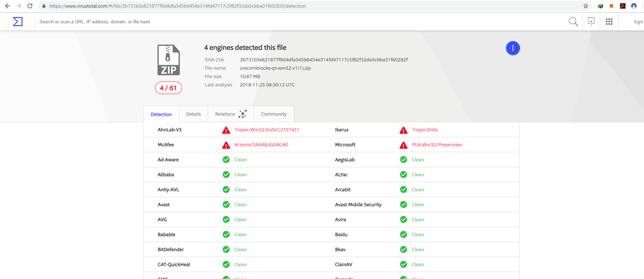Click the CAT-QuickHeal engine name
The image size is (644, 279).
(174, 264)
